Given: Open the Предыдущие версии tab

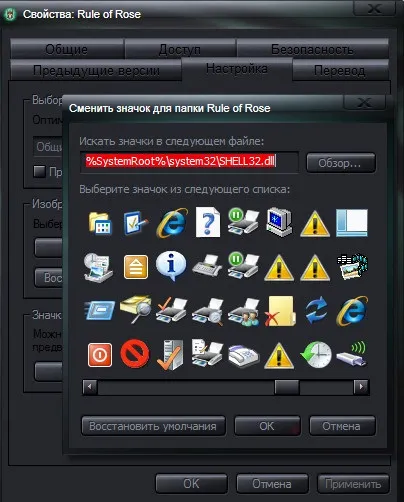Looking at the screenshot, I should 96,70.
